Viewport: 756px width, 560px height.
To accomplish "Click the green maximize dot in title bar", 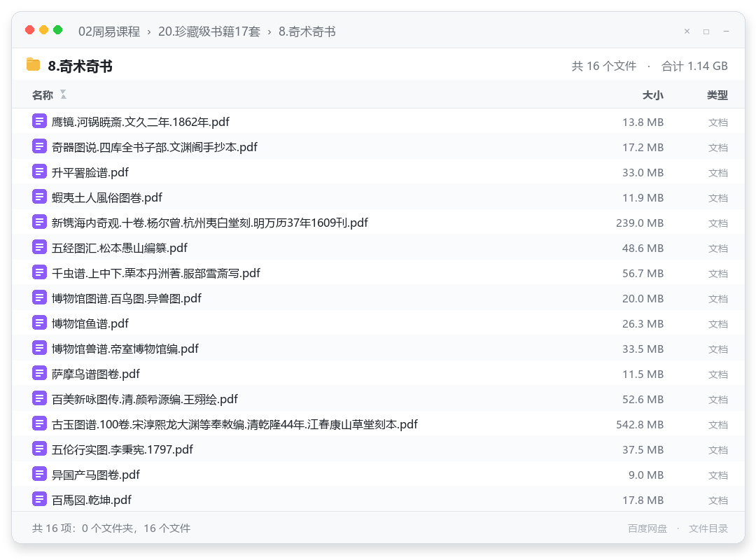I will (x=58, y=30).
